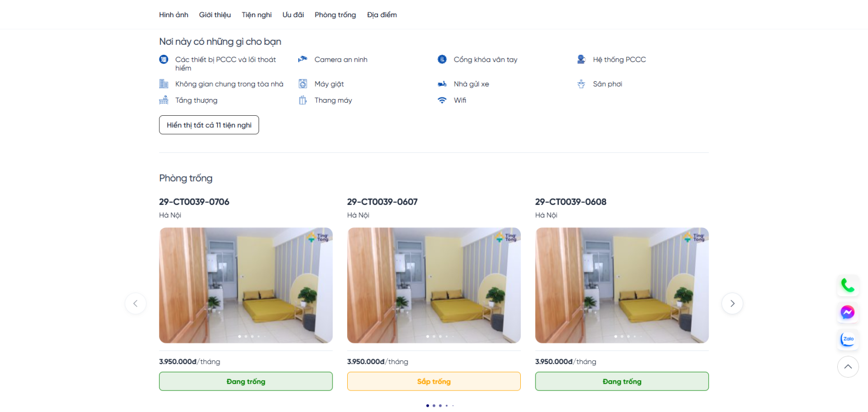Open Messenger chat floating icon
The height and width of the screenshot is (412, 868).
[x=848, y=312]
